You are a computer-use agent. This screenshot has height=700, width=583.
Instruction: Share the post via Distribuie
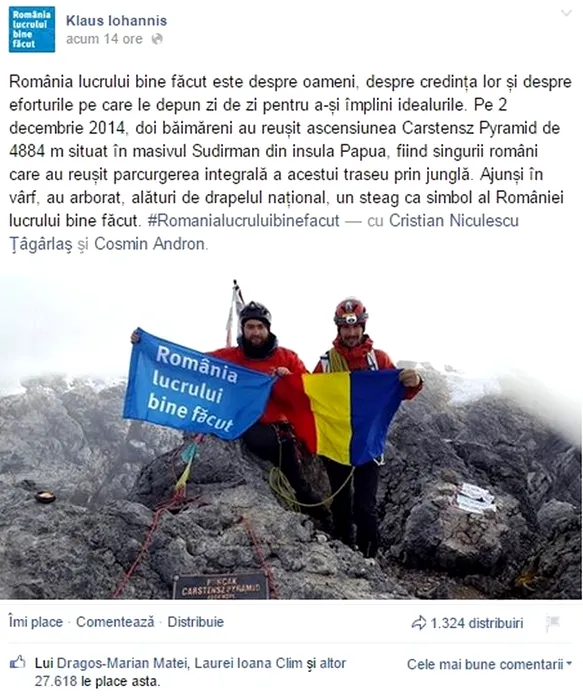click(x=196, y=622)
